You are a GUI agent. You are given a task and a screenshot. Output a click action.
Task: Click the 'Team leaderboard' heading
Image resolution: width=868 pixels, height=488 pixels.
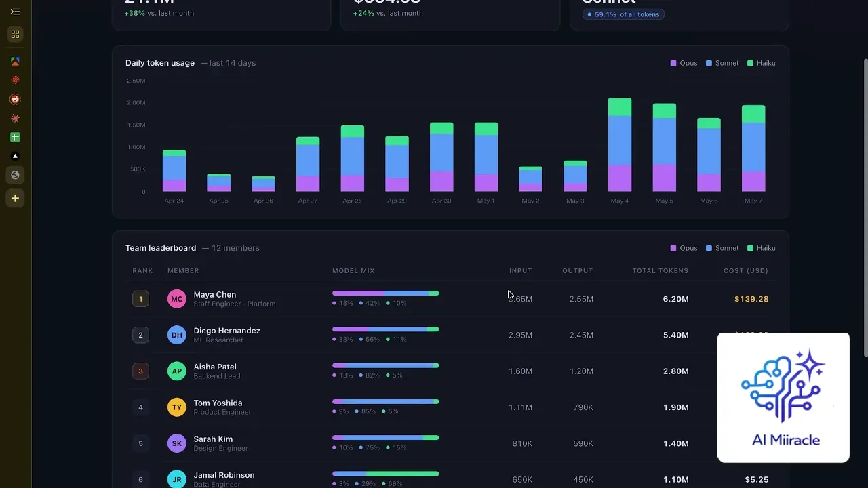(x=161, y=248)
